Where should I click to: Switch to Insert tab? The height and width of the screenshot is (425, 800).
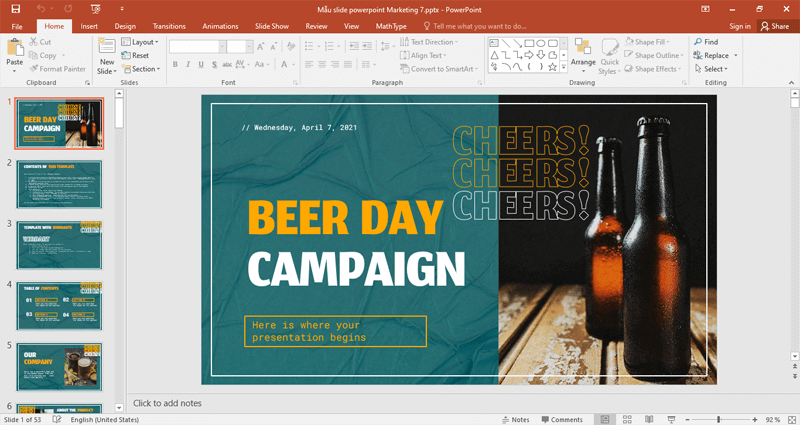pos(89,26)
